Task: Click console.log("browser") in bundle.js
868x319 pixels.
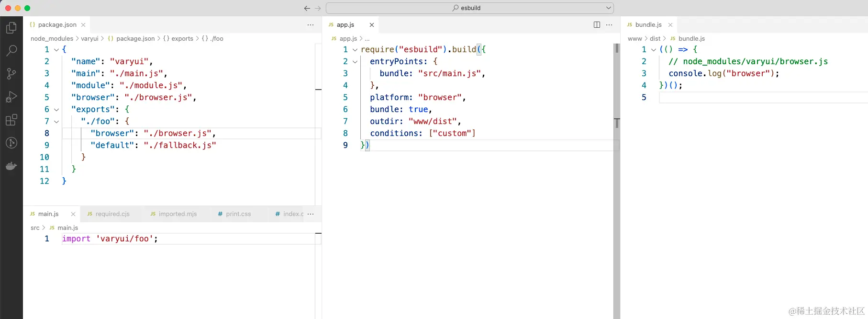Action: point(724,73)
